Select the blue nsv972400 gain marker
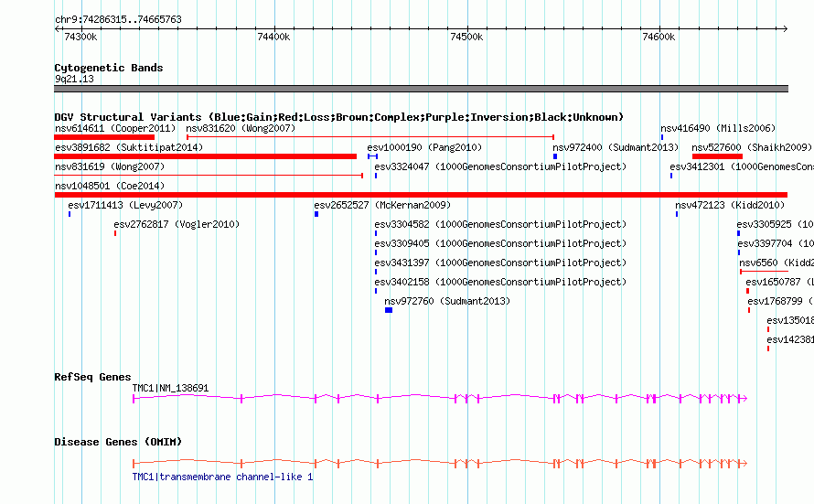This screenshot has width=814, height=504. [x=555, y=156]
